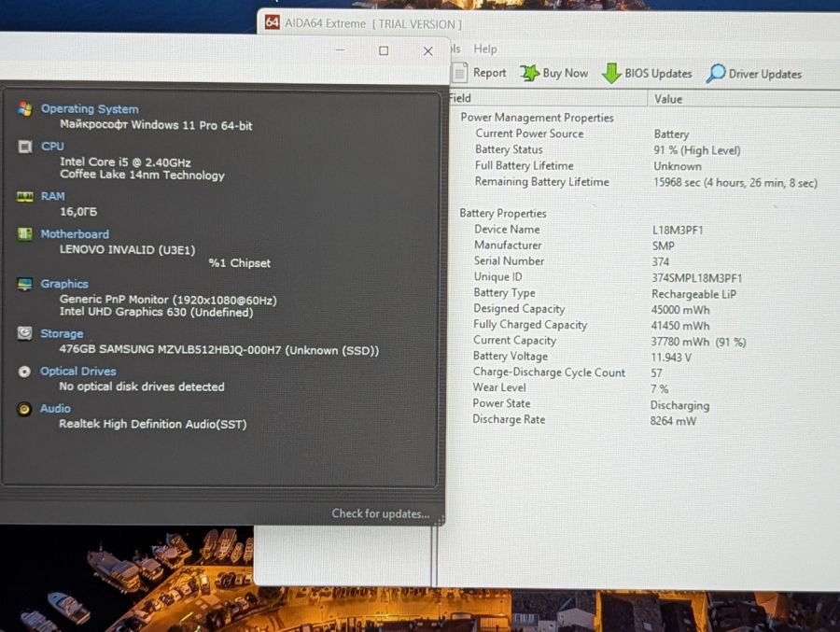Click the Realtek High Definition Audio text
Viewport: 840px width, 632px height.
153,424
